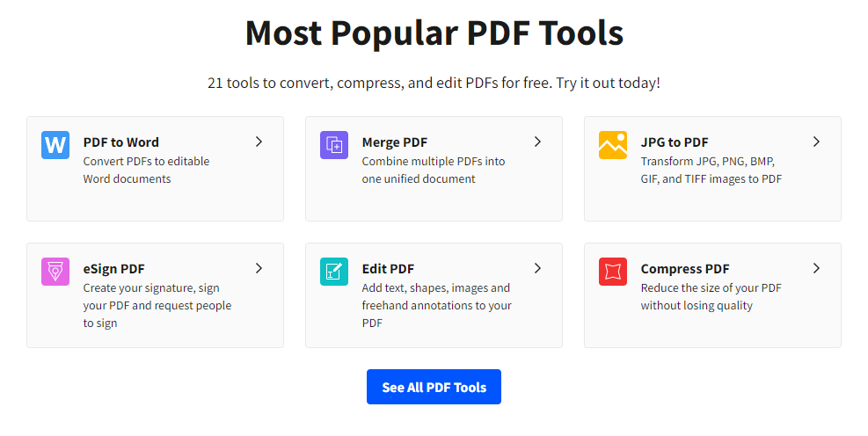Open the Compress PDF chevron arrow

[816, 268]
